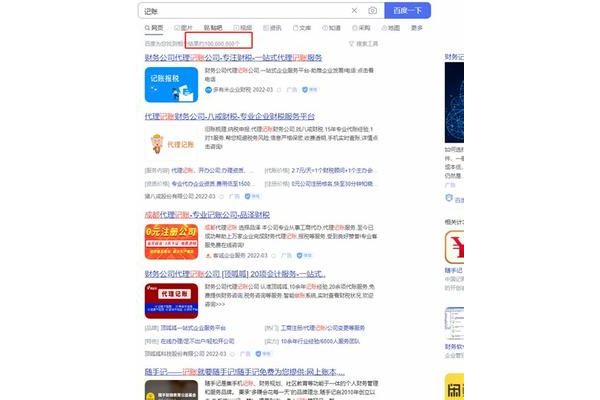Expand the 更多 tab options
The height and width of the screenshot is (400, 600).
click(417, 28)
